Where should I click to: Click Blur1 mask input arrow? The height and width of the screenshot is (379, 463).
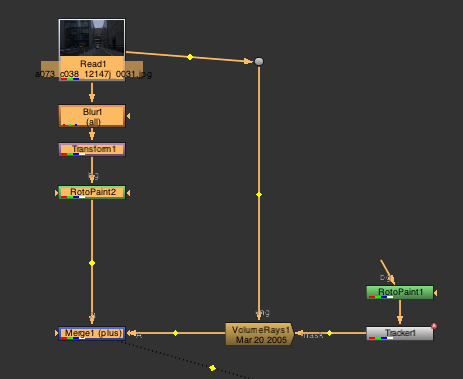[128, 116]
